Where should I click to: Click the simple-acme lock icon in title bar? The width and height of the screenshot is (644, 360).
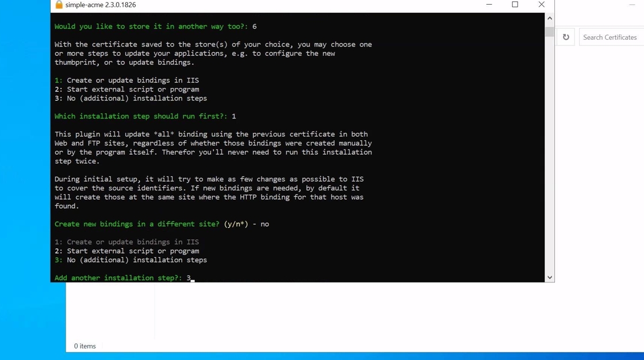tap(59, 5)
